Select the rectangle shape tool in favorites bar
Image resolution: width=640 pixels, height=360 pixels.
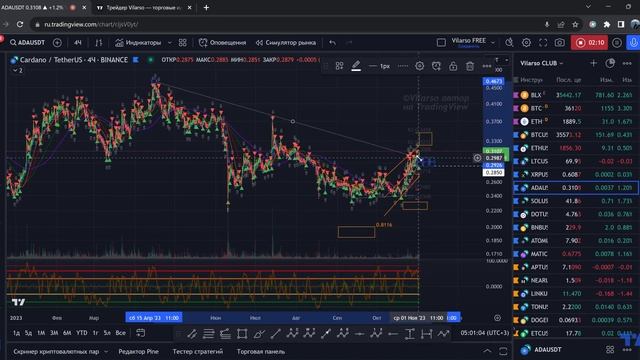coord(242,334)
